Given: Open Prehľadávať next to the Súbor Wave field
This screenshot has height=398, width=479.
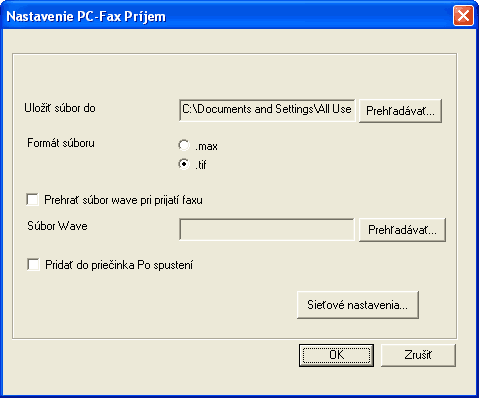Looking at the screenshot, I should pyautogui.click(x=402, y=230).
